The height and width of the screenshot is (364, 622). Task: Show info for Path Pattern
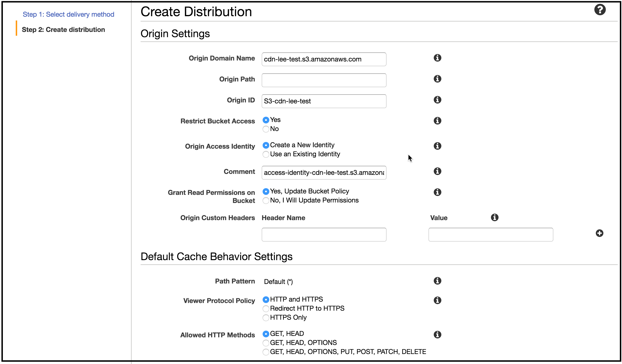pos(437,281)
